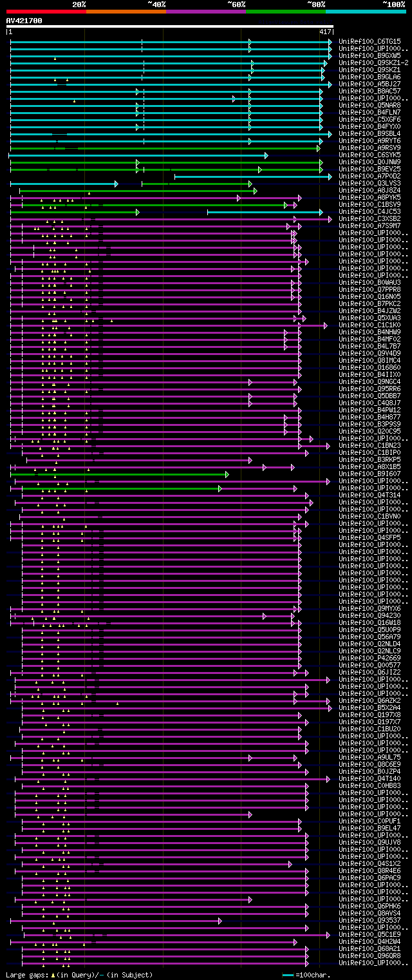Select the UniRef100_Q4S1X2 label

369,863
